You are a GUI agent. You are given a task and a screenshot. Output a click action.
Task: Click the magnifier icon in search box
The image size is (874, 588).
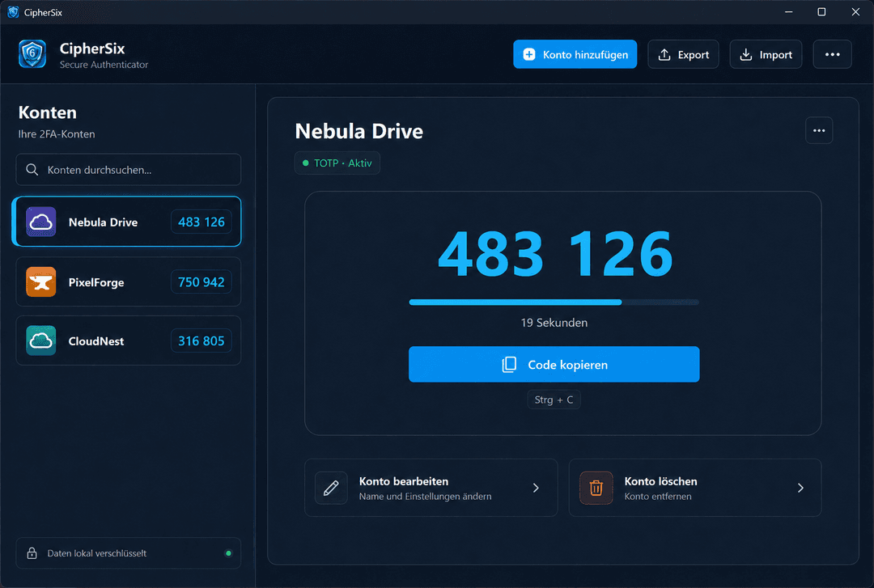pos(32,169)
